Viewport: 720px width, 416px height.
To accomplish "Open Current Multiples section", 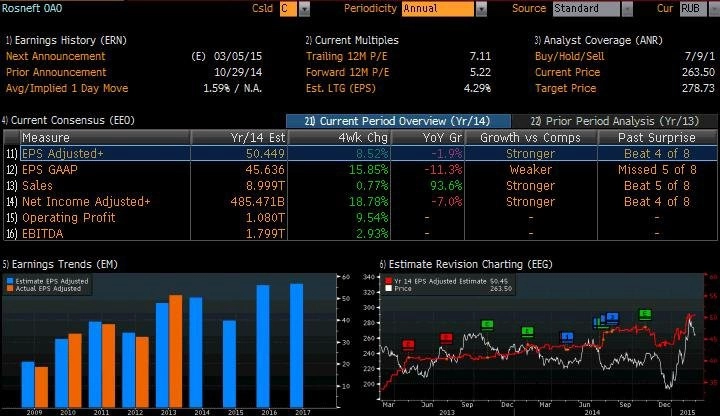I will click(352, 40).
